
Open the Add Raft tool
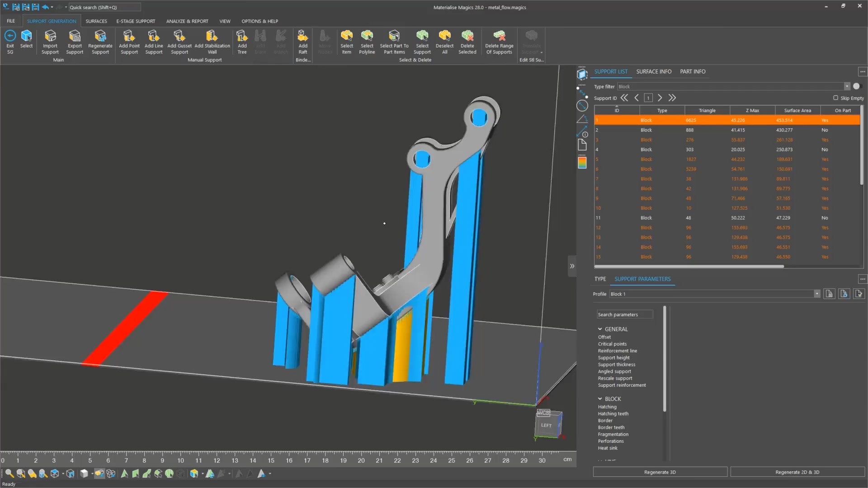pos(302,41)
